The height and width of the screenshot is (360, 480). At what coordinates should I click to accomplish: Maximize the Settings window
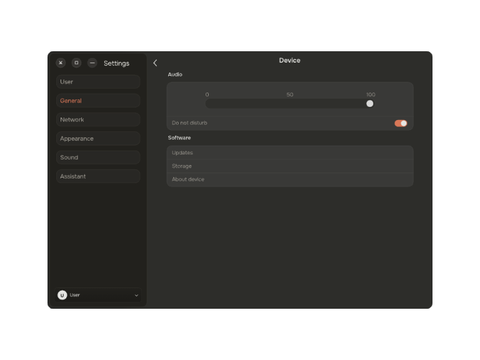[x=76, y=63]
